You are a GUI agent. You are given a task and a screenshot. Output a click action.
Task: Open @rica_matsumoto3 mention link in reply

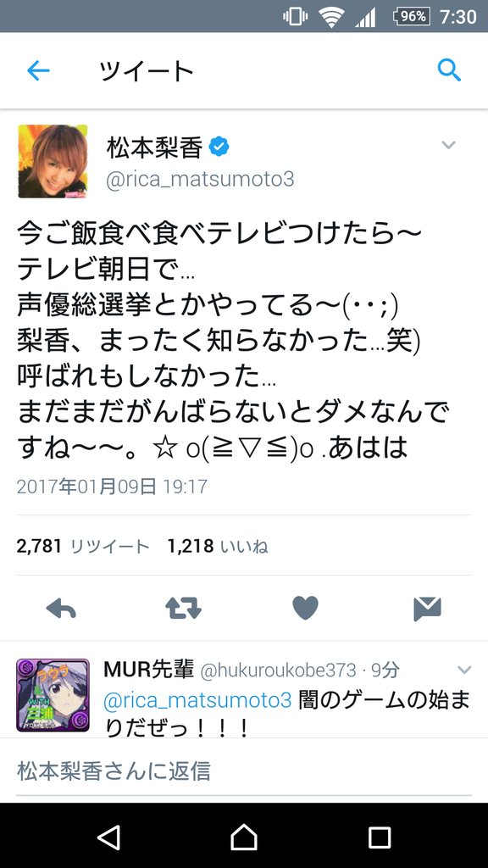tap(197, 700)
